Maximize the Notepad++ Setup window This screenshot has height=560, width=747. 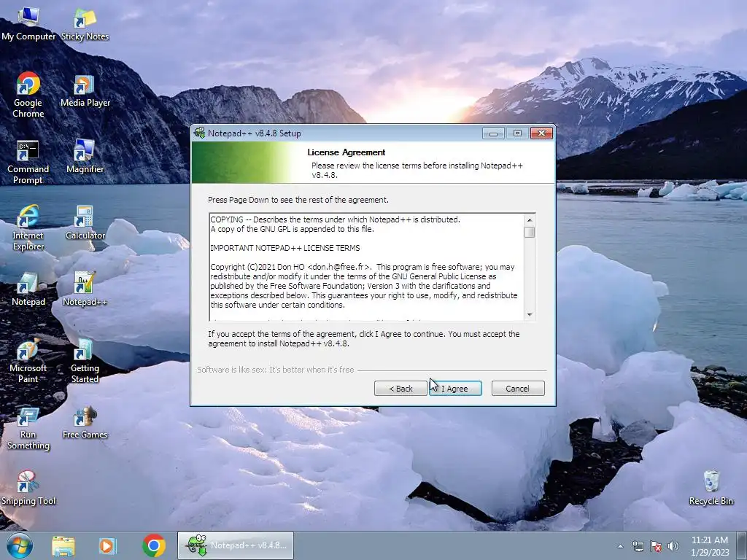point(517,133)
